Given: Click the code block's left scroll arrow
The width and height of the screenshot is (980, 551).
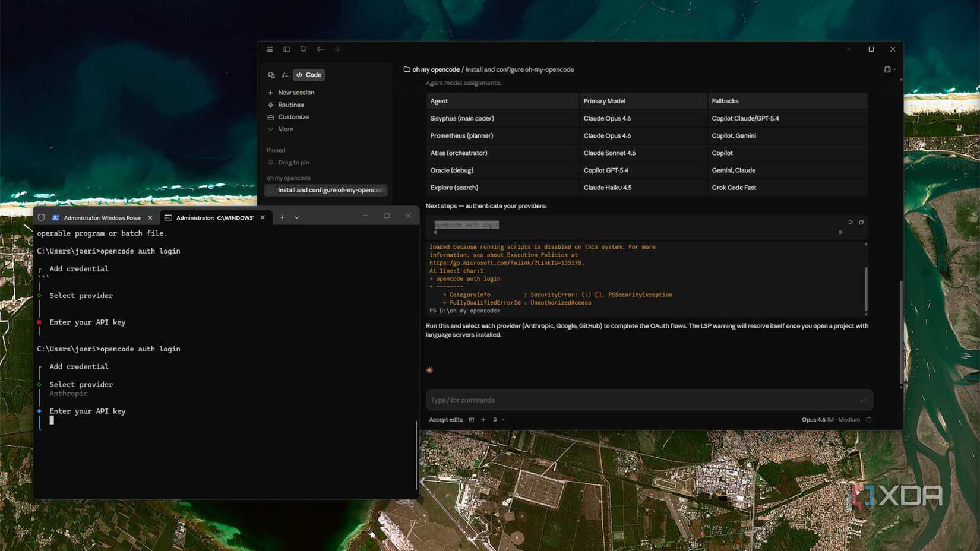Looking at the screenshot, I should (435, 232).
